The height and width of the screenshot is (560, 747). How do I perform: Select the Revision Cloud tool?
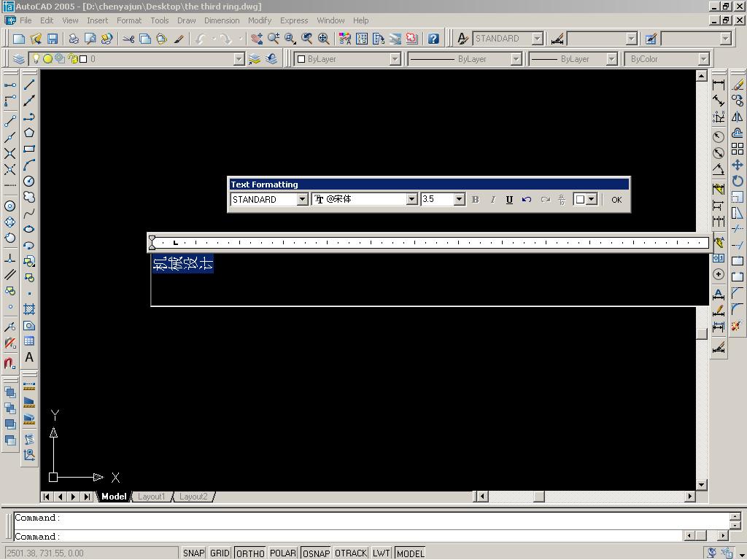[x=29, y=197]
